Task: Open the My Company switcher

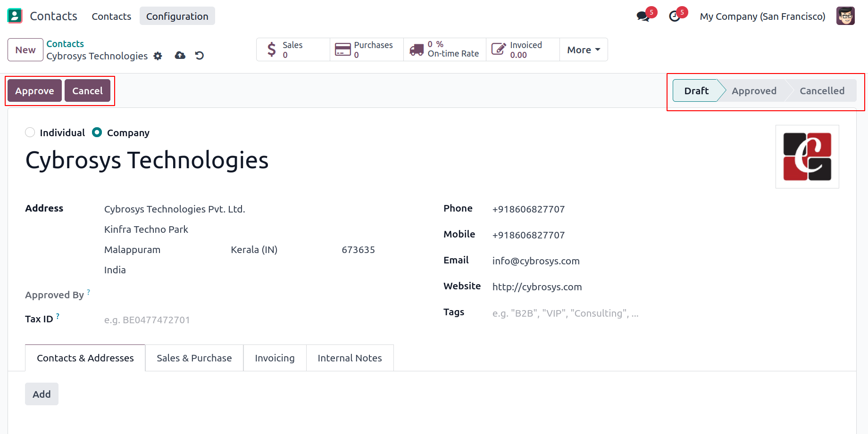Action: click(762, 16)
